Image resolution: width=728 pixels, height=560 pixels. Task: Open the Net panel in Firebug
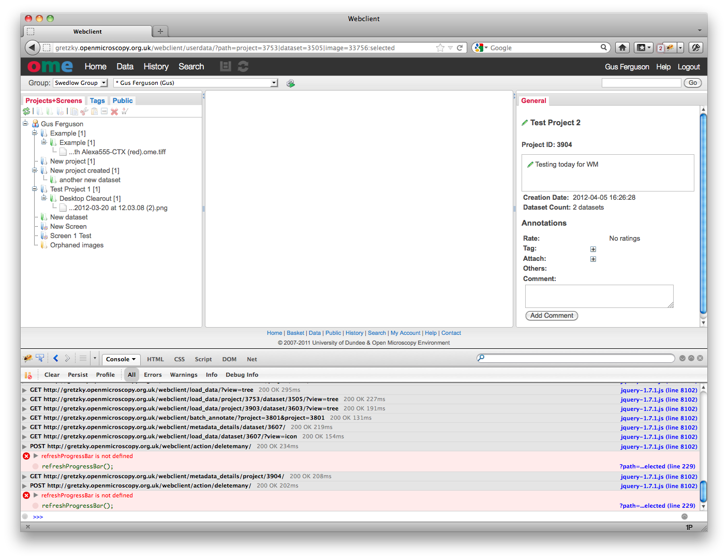[x=251, y=359]
